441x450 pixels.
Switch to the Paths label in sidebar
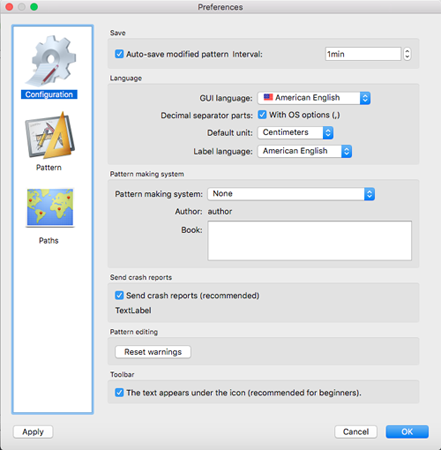point(48,241)
